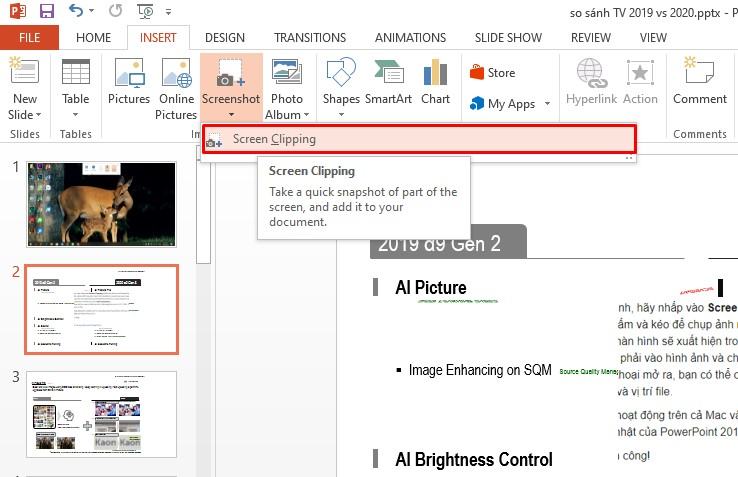The width and height of the screenshot is (738, 477).
Task: Save the presentation with the floppy disk icon
Action: [47, 10]
